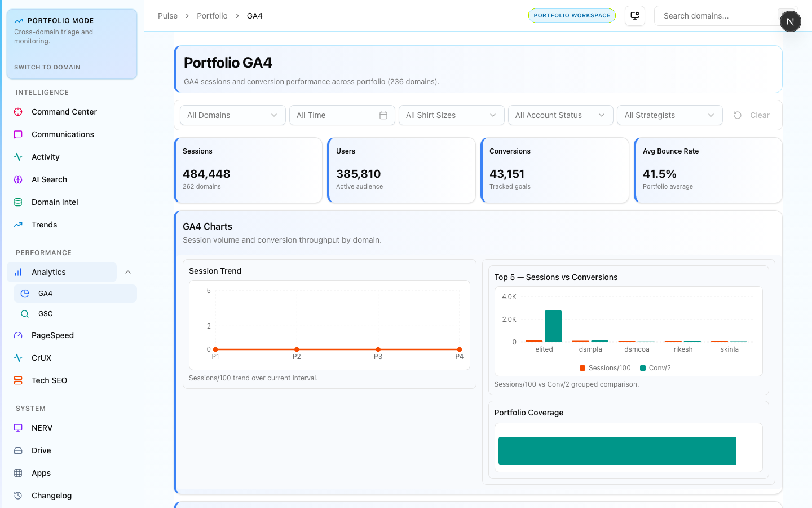
Task: Toggle Sessions/100 legend series
Action: 605,368
